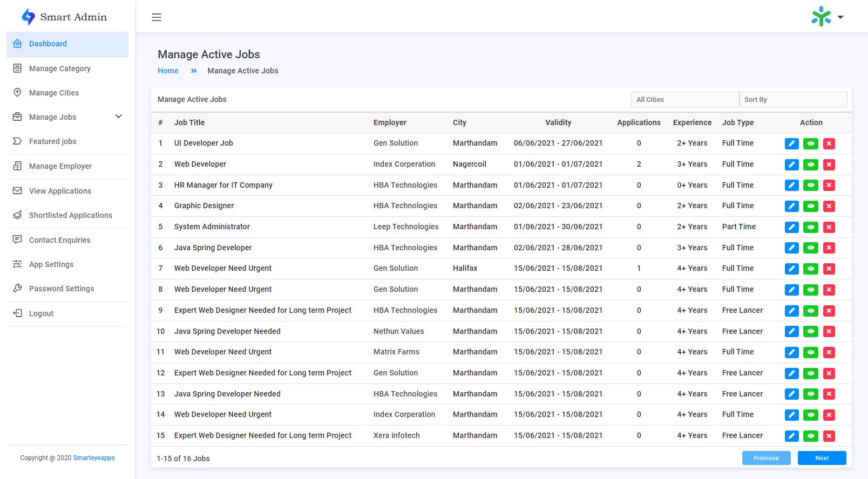This screenshot has height=479, width=868.
Task: Open the Sort By dropdown
Action: coord(792,100)
